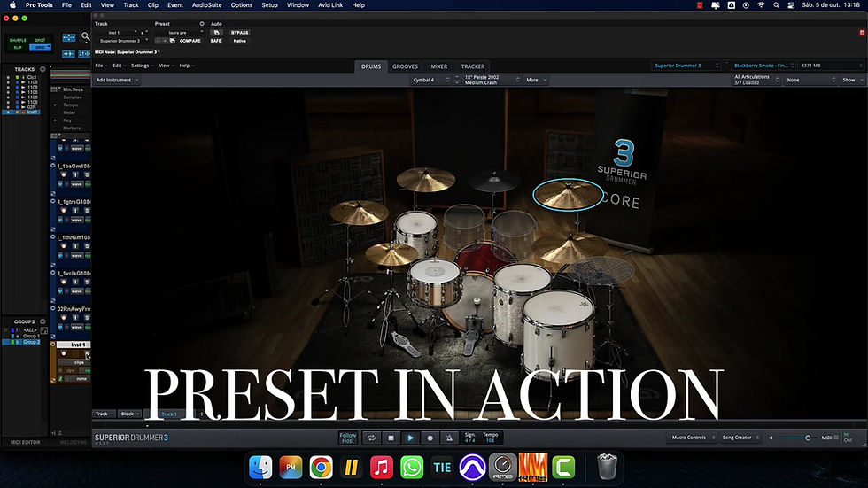
Task: Open the 18" Paiste 2002 Medium Crash dropdown
Action: (491, 80)
